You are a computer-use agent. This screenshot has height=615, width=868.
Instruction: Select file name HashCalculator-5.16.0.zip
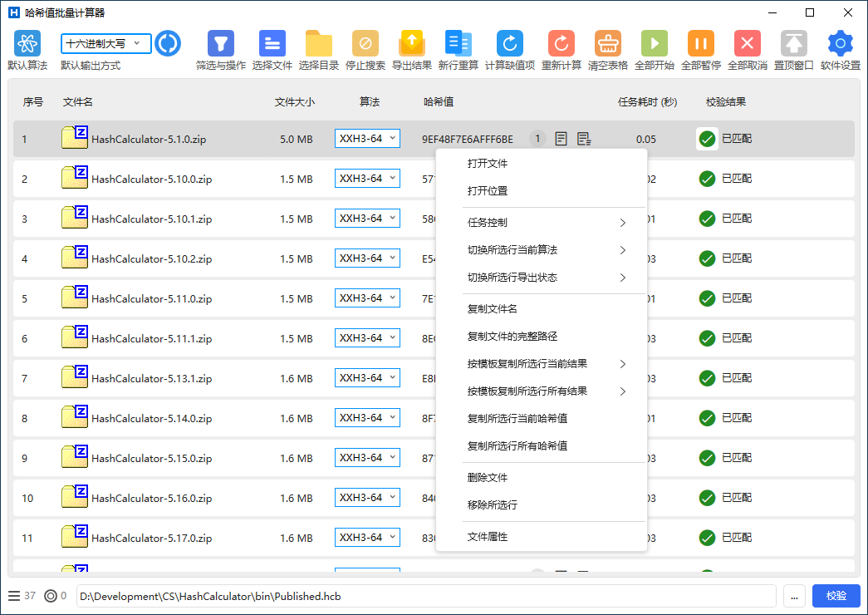pos(152,498)
